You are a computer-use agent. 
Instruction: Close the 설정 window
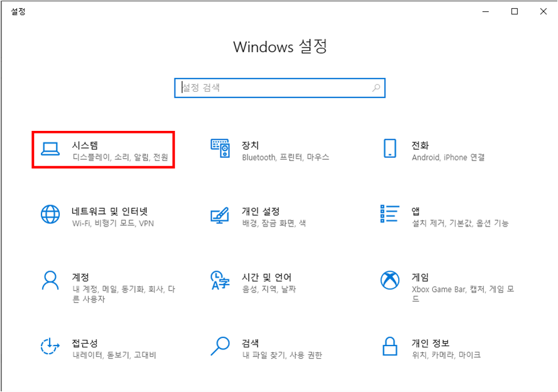543,11
